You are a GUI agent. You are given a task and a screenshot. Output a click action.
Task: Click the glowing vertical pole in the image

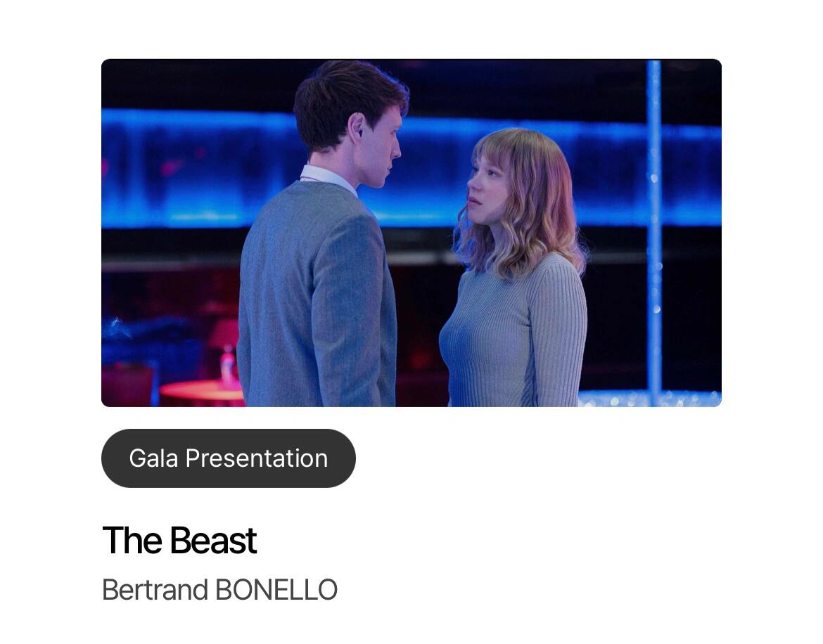click(653, 231)
